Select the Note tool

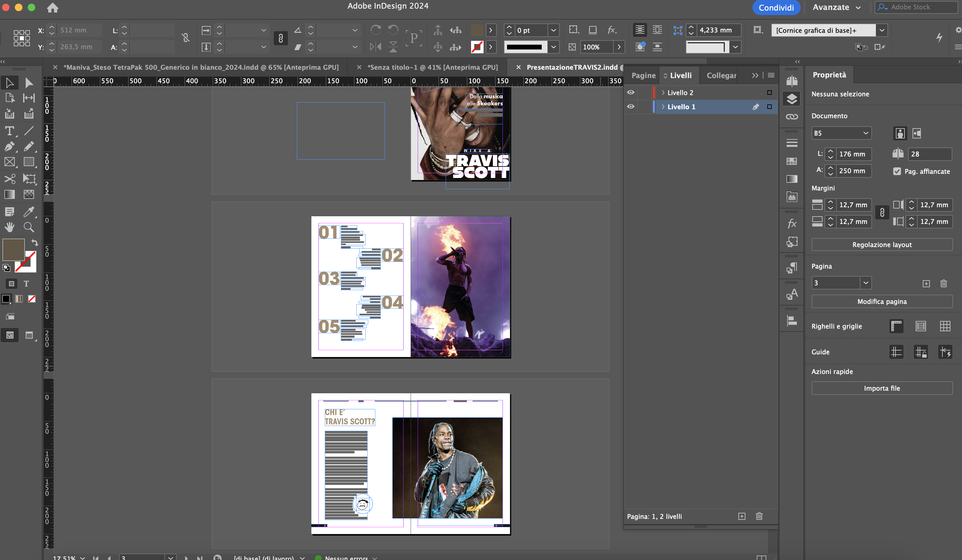coord(10,211)
